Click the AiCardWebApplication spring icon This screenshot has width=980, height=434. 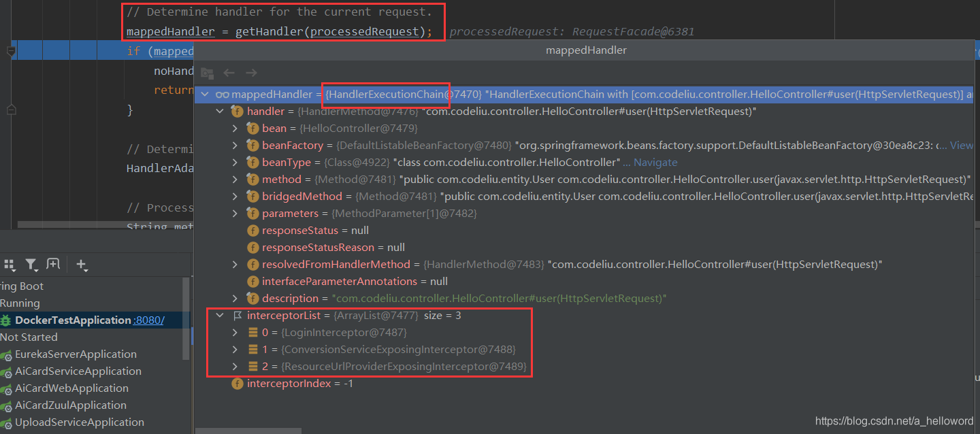coord(6,388)
